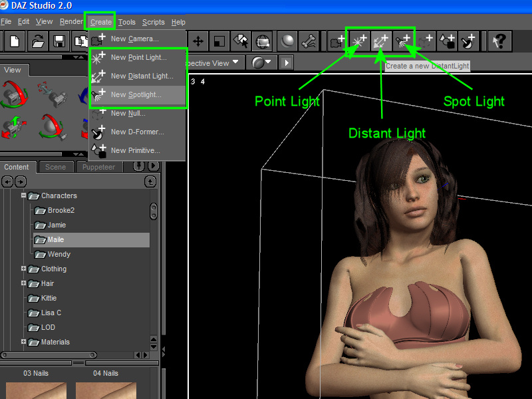
Task: Open the View menu
Action: (x=44, y=22)
